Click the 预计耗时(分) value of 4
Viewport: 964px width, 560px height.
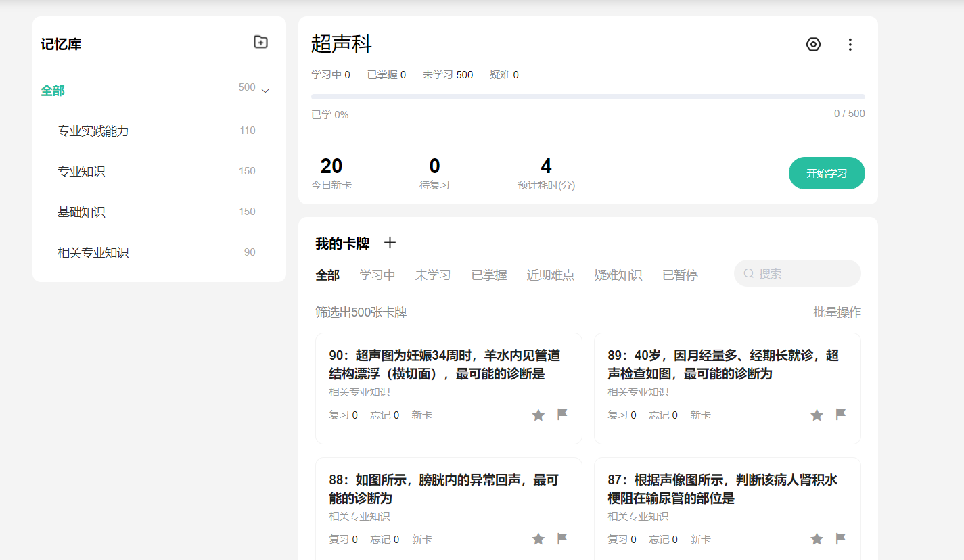[546, 166]
